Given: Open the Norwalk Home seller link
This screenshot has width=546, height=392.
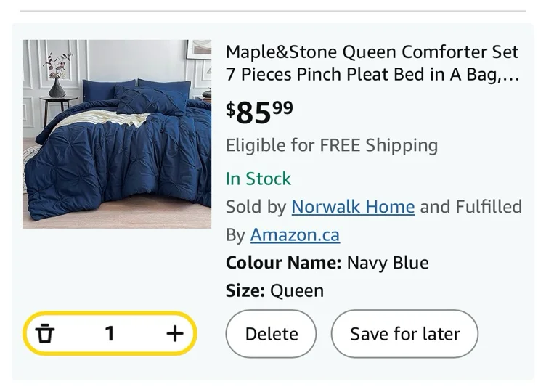Looking at the screenshot, I should tap(353, 207).
